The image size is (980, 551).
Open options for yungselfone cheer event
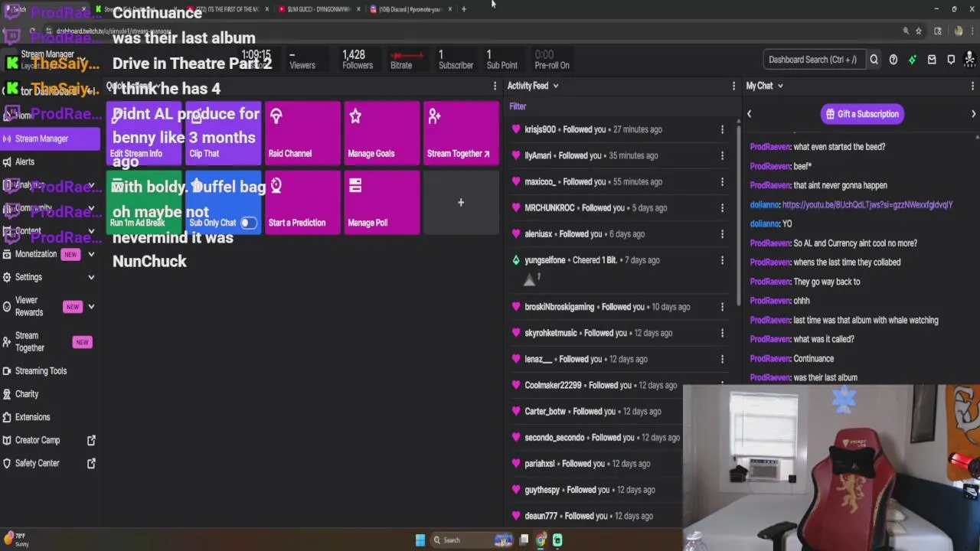tap(722, 260)
